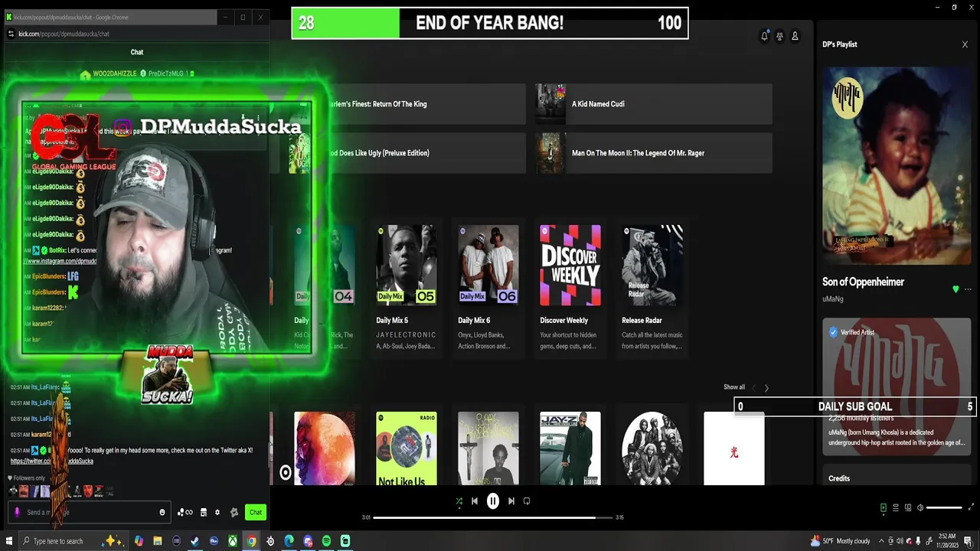Toggle shuffle in Spotify player
Viewport: 980px width, 551px height.
459,501
